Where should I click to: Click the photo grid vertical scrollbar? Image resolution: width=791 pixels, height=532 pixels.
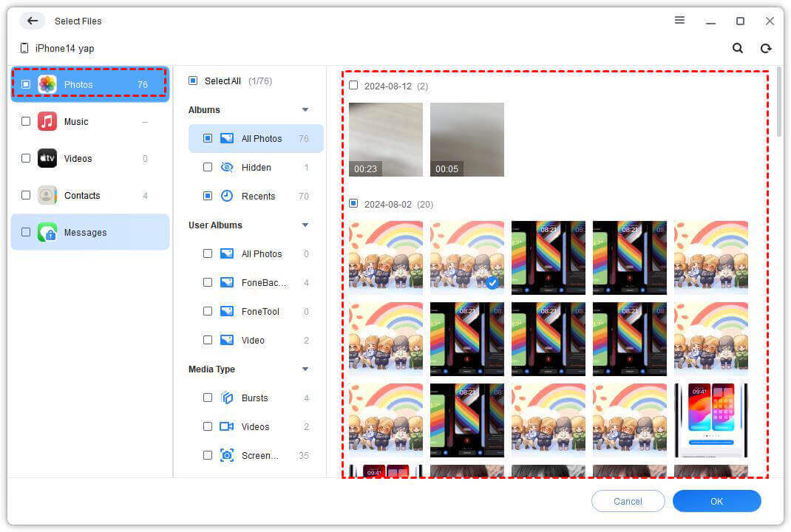coord(779,100)
